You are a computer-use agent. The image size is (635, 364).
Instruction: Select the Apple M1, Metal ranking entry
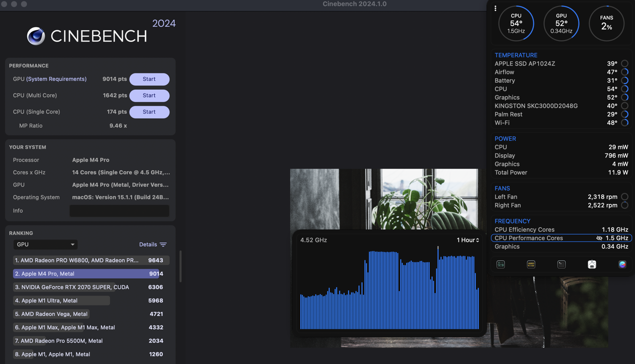tap(91, 354)
